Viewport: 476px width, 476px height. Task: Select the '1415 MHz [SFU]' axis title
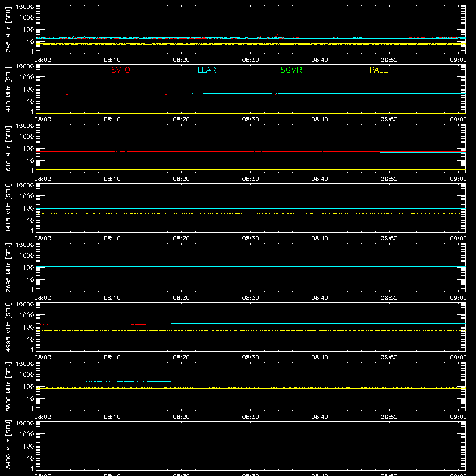pyautogui.click(x=8, y=208)
